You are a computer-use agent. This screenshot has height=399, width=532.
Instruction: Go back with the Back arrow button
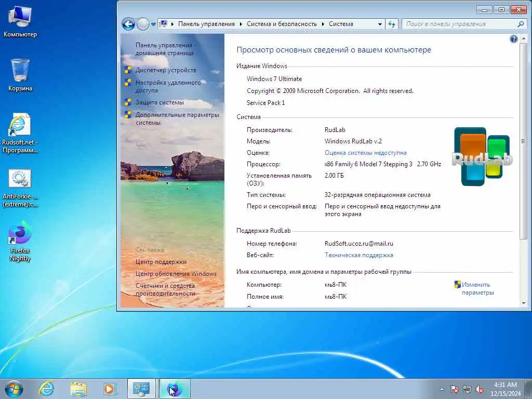(129, 24)
